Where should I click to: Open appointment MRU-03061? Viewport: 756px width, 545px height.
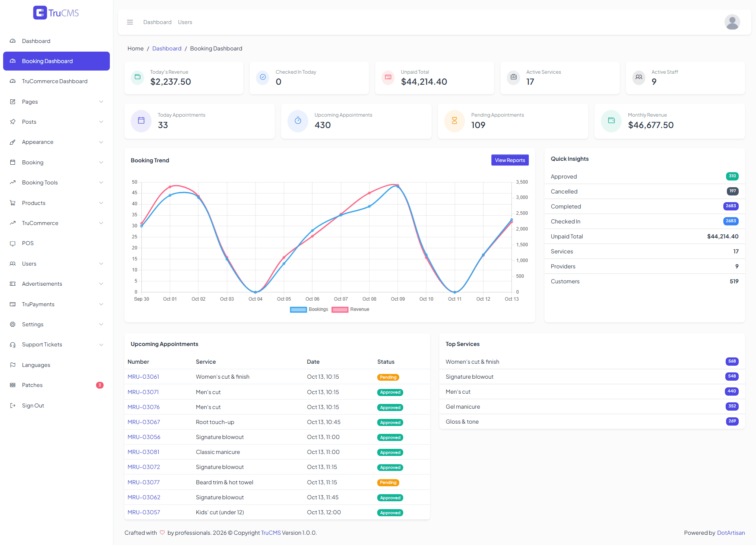click(x=143, y=377)
